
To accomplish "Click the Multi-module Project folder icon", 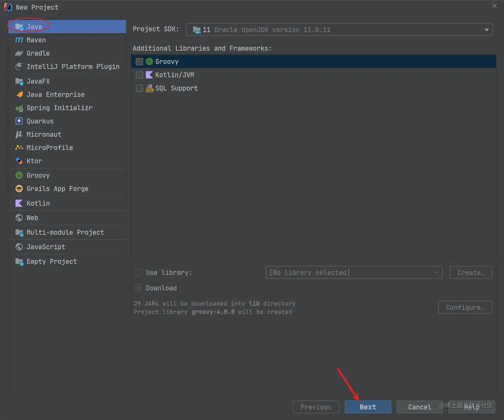I will [x=19, y=232].
